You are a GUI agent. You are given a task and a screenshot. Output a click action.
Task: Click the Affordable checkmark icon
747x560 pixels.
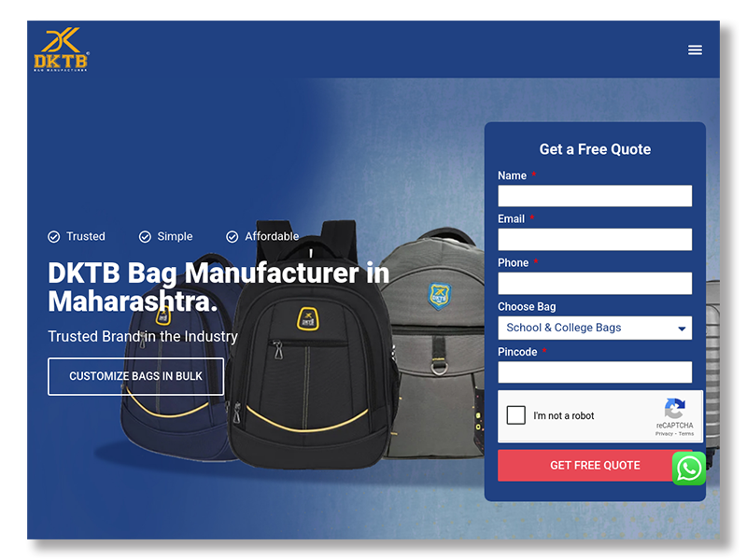(232, 237)
